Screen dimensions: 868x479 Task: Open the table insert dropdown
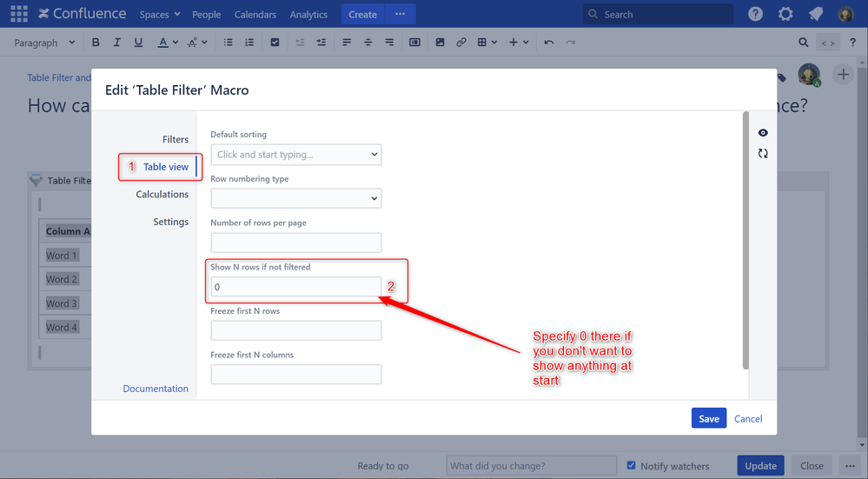click(487, 43)
